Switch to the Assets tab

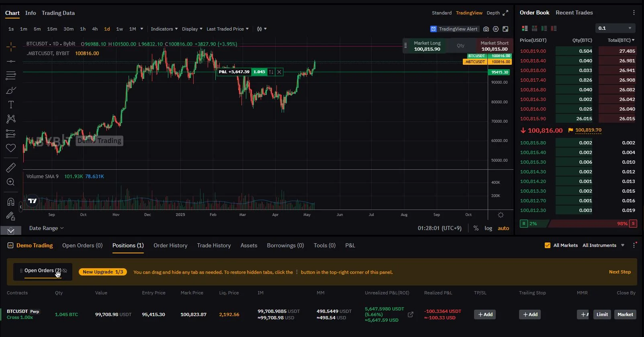point(249,245)
